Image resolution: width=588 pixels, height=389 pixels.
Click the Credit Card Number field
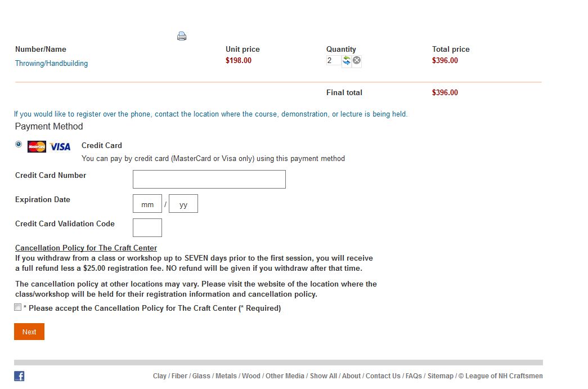[x=209, y=180]
